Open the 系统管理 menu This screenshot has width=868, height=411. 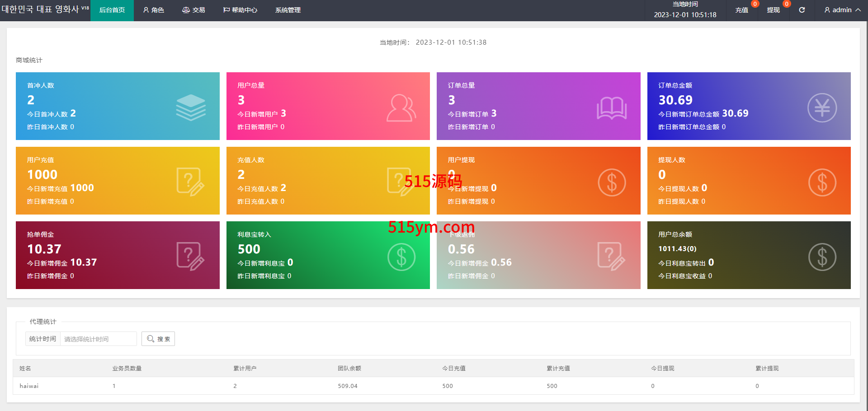point(288,10)
